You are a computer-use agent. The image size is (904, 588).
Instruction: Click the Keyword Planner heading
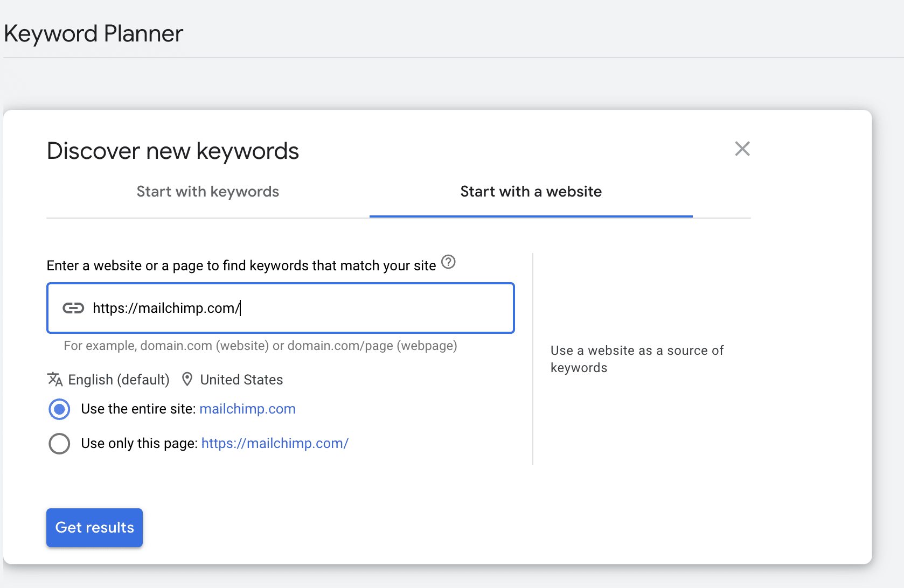coord(94,33)
